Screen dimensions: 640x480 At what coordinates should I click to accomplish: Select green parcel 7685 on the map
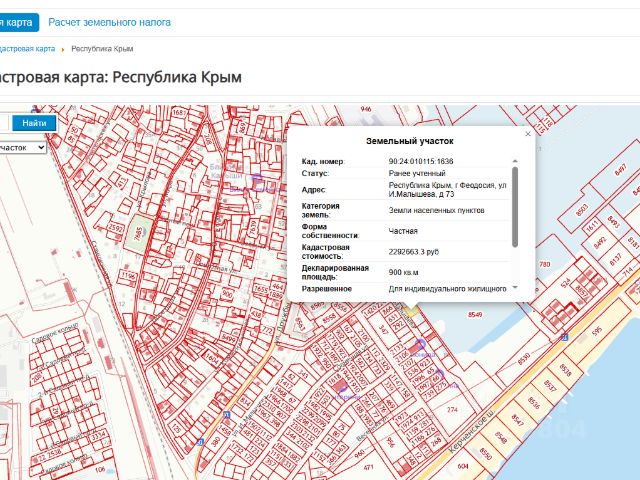[138, 235]
